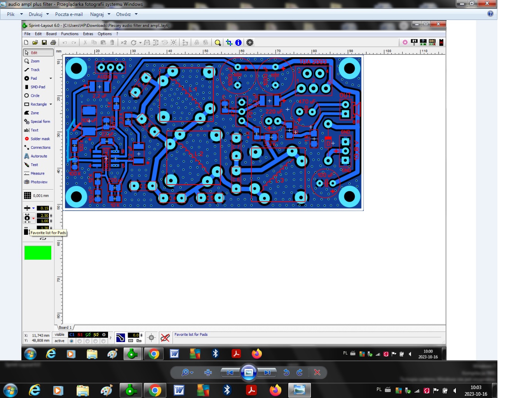Toggle visibility of the C2 layer
532x398 pixels.
[88, 335]
